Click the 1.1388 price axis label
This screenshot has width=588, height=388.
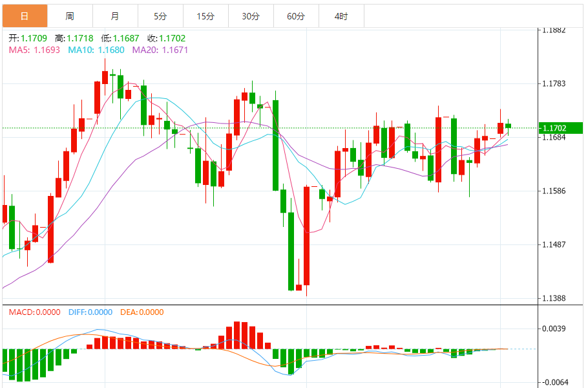click(x=554, y=298)
